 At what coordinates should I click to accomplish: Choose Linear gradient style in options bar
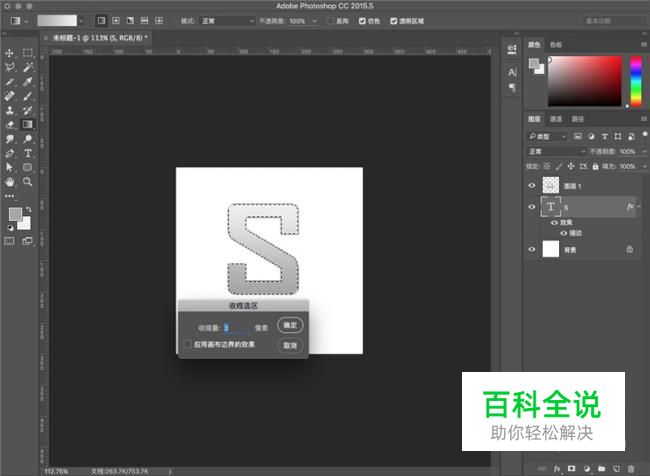101,20
